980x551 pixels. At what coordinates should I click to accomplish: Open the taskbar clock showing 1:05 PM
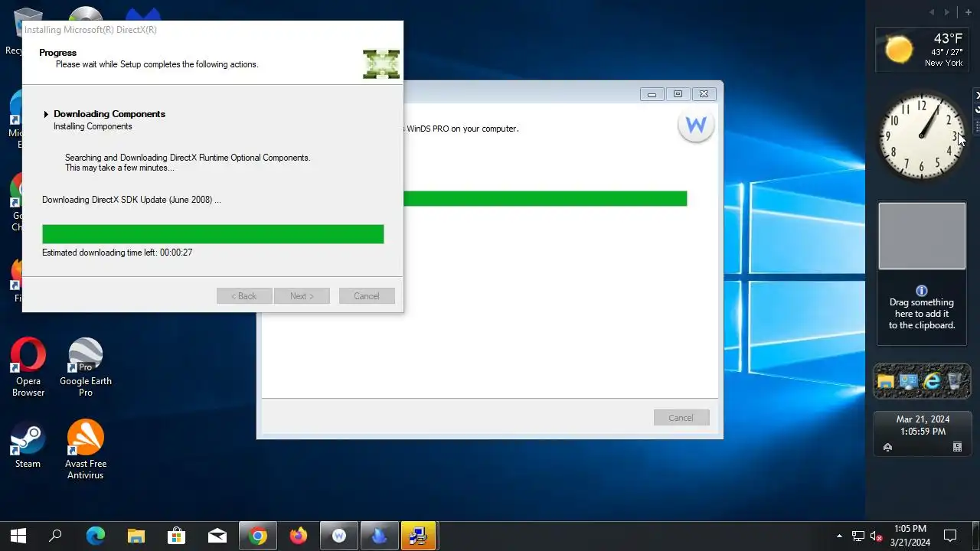coord(910,536)
